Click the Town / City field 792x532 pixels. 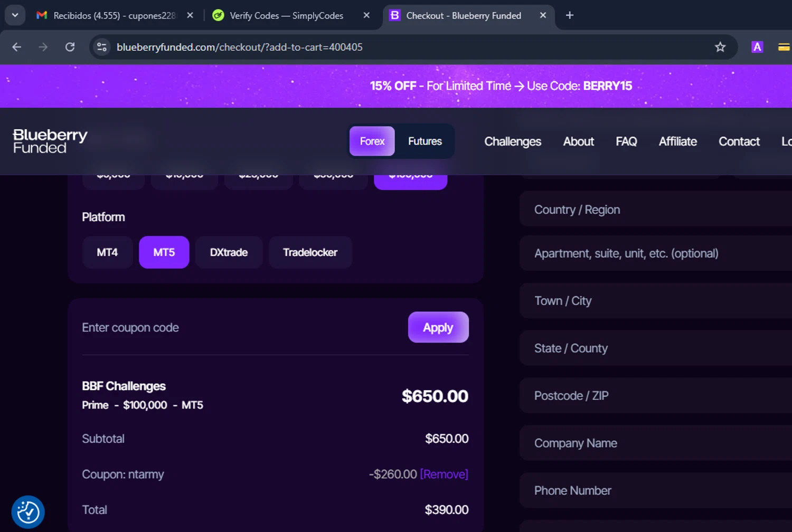point(656,301)
